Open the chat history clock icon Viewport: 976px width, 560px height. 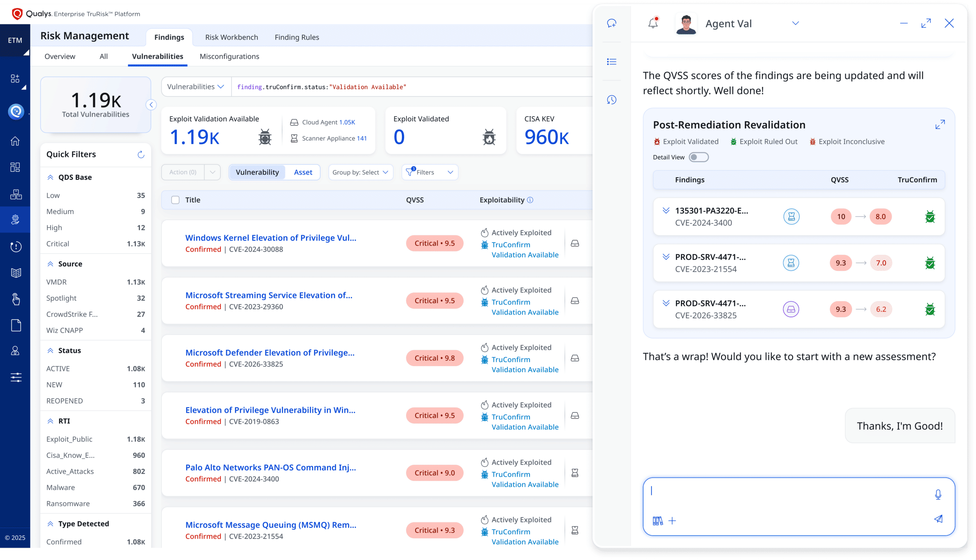pos(612,100)
